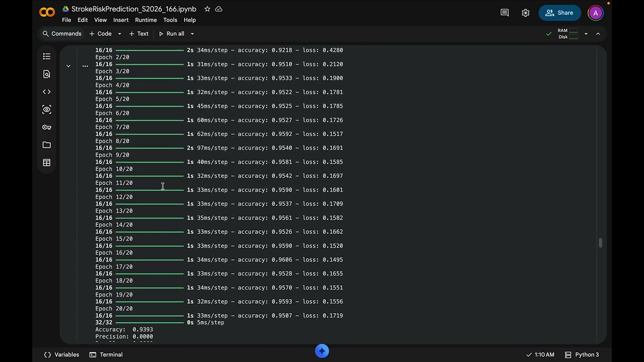The height and width of the screenshot is (362, 644).
Task: Open the Terminal panel
Action: [106, 354]
